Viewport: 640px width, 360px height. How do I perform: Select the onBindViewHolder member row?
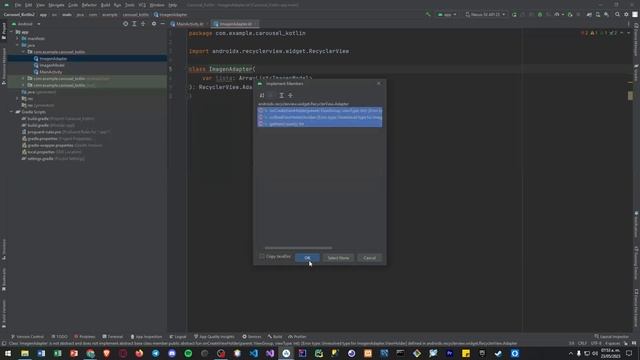[x=320, y=117]
